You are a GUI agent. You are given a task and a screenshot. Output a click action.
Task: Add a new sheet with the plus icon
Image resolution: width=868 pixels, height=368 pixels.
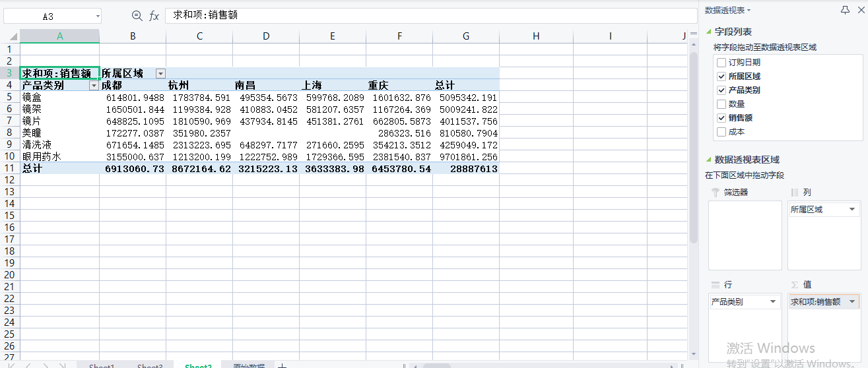coord(282,366)
